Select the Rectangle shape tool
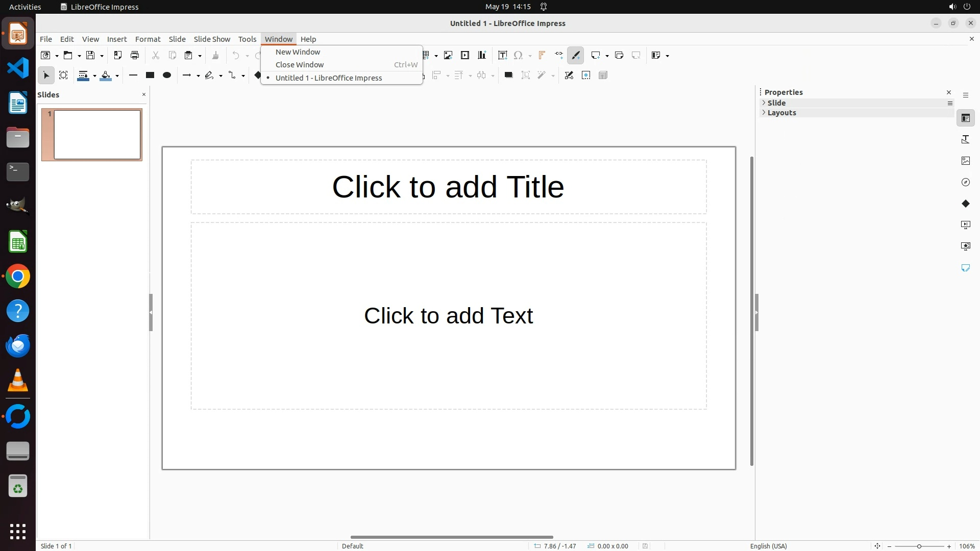 point(150,76)
